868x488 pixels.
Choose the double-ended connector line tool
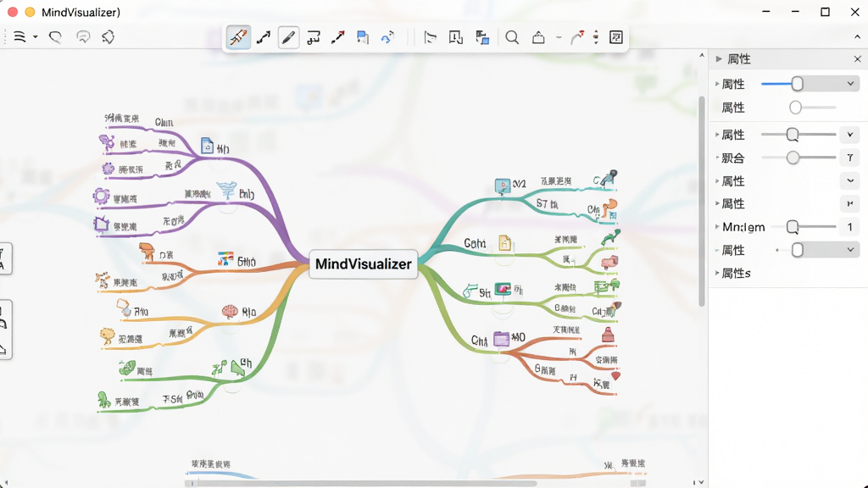pyautogui.click(x=264, y=37)
